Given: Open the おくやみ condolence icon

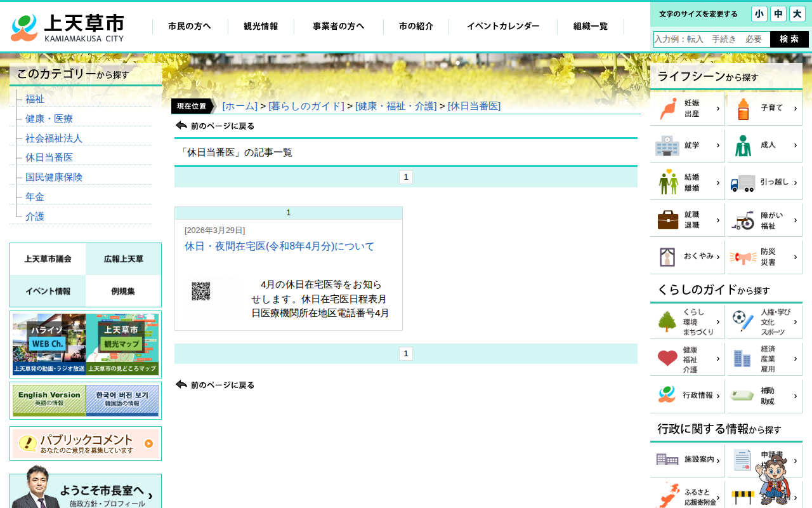Looking at the screenshot, I should pos(688,257).
